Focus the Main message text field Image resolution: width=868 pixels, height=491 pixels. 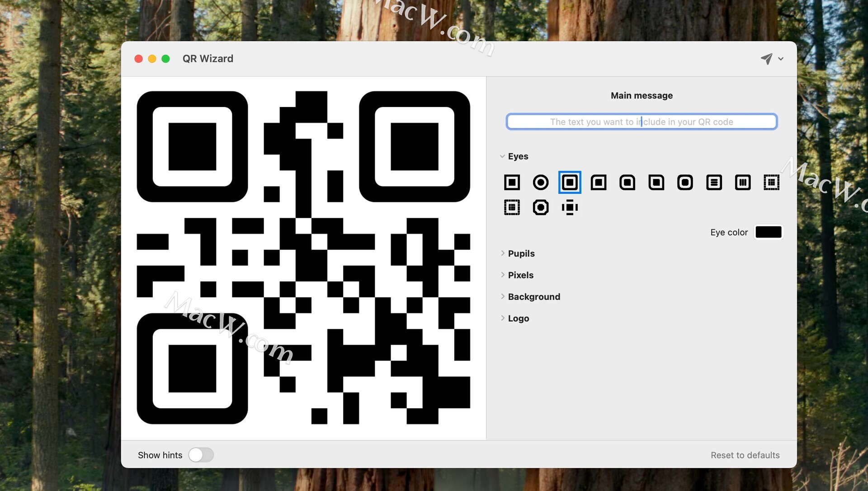642,122
